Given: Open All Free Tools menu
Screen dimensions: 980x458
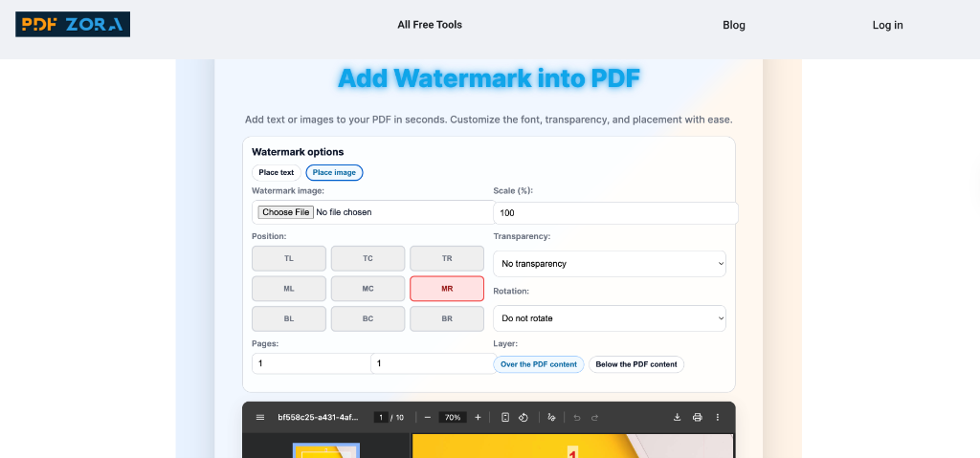Looking at the screenshot, I should 430,25.
